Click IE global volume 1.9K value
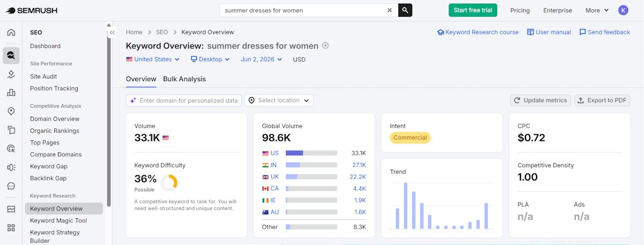644x245 pixels. (x=360, y=200)
